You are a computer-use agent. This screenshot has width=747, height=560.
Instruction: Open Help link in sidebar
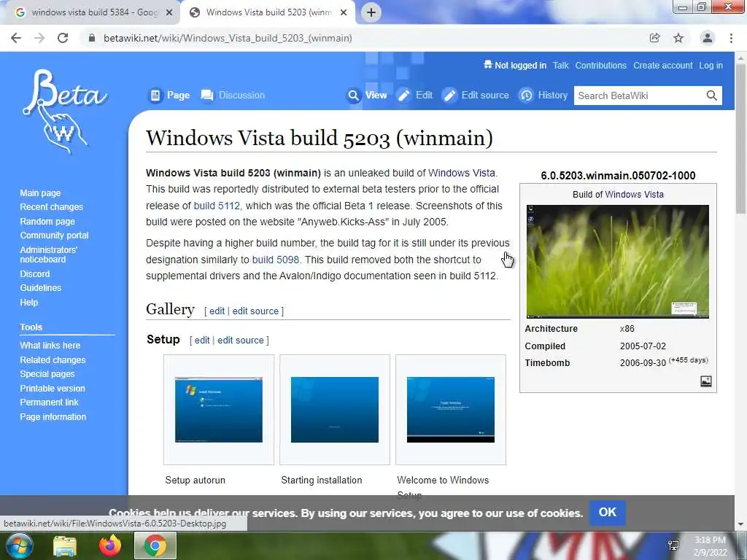point(28,303)
